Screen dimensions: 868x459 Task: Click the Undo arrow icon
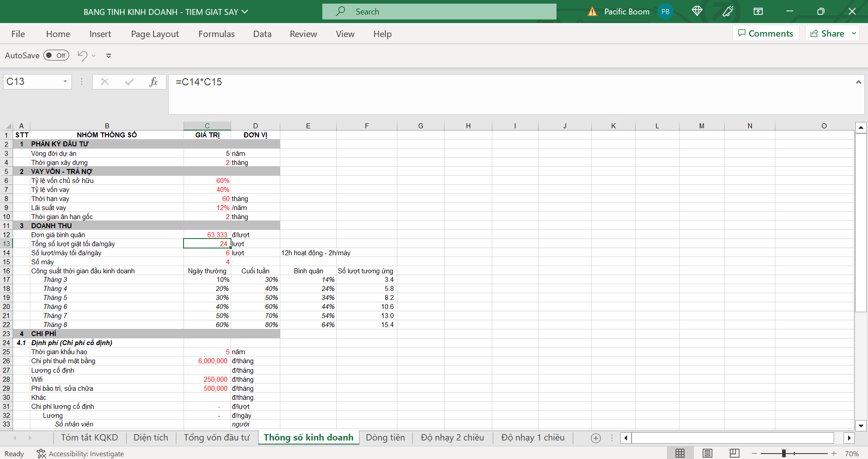tap(82, 56)
